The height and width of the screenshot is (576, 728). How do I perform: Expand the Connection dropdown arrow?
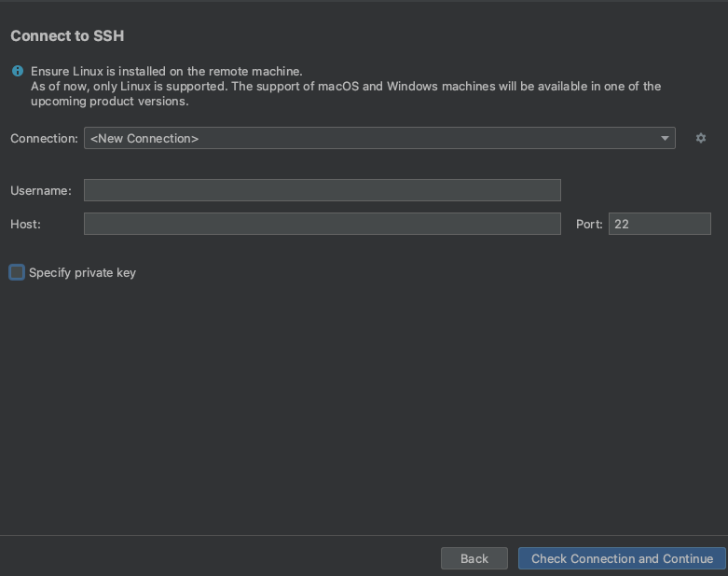click(x=665, y=138)
